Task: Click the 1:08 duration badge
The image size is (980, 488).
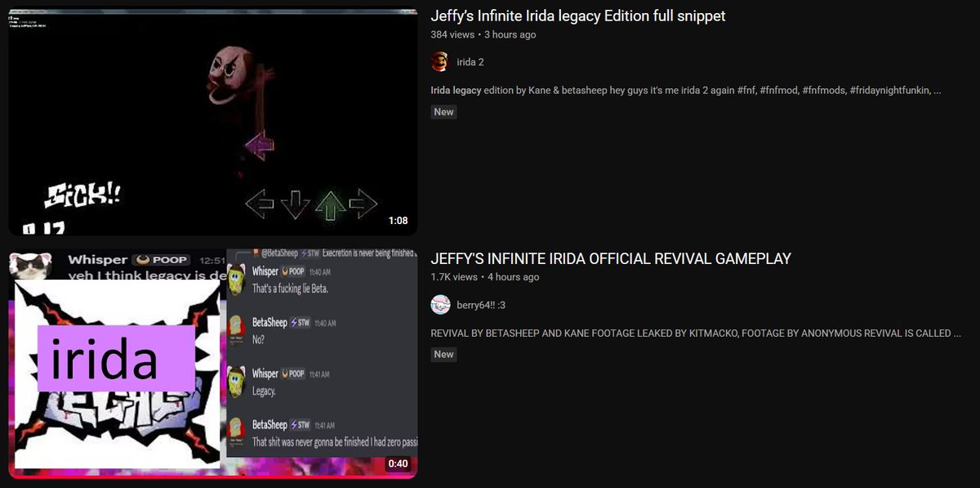Action: pyautogui.click(x=398, y=221)
